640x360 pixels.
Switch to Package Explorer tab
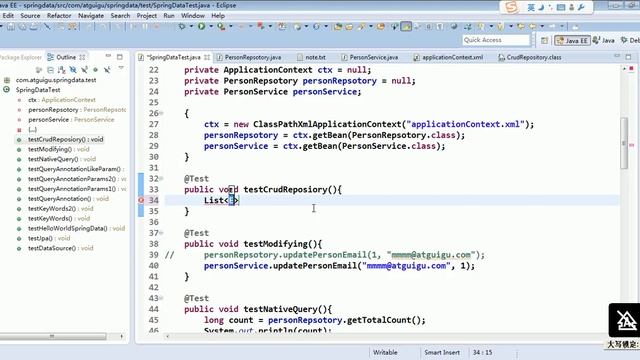click(x=20, y=57)
